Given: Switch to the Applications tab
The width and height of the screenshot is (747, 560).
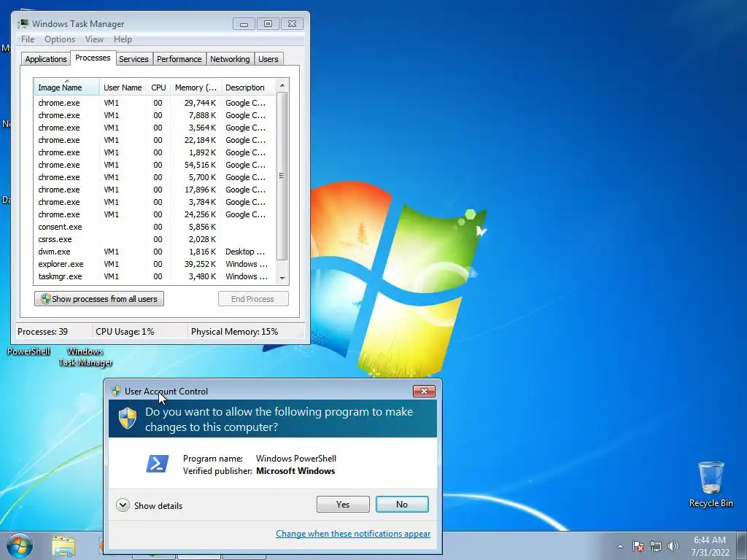Looking at the screenshot, I should click(46, 58).
